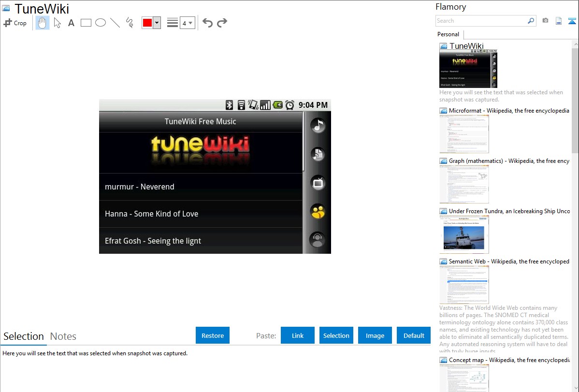Click the Graph (mathematics) - Wikipedia title
The height and width of the screenshot is (392, 579).
[509, 161]
